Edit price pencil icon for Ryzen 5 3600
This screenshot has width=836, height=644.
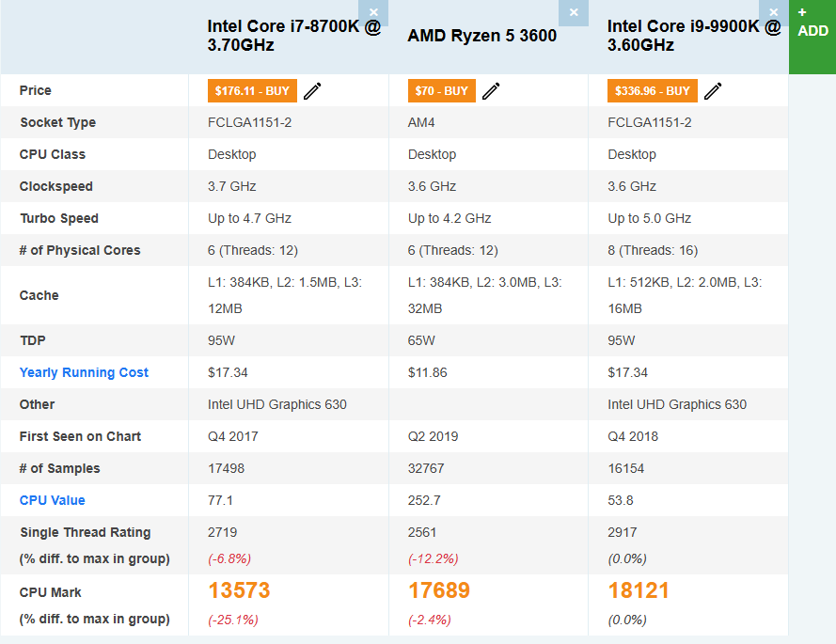tap(491, 90)
